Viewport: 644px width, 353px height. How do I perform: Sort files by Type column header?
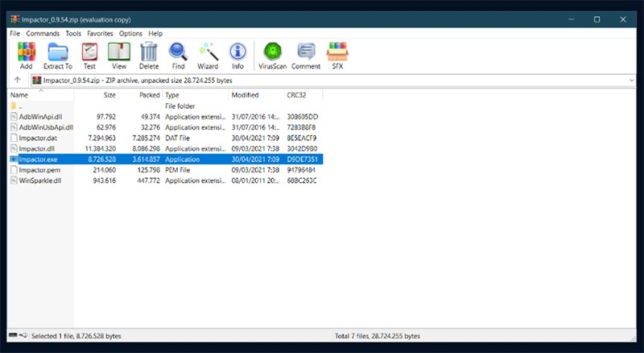[196, 95]
